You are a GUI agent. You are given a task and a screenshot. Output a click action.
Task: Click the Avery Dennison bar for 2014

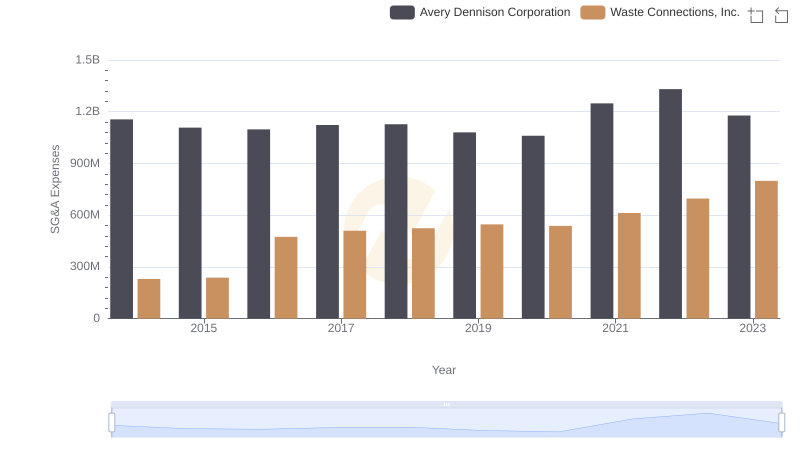click(121, 219)
